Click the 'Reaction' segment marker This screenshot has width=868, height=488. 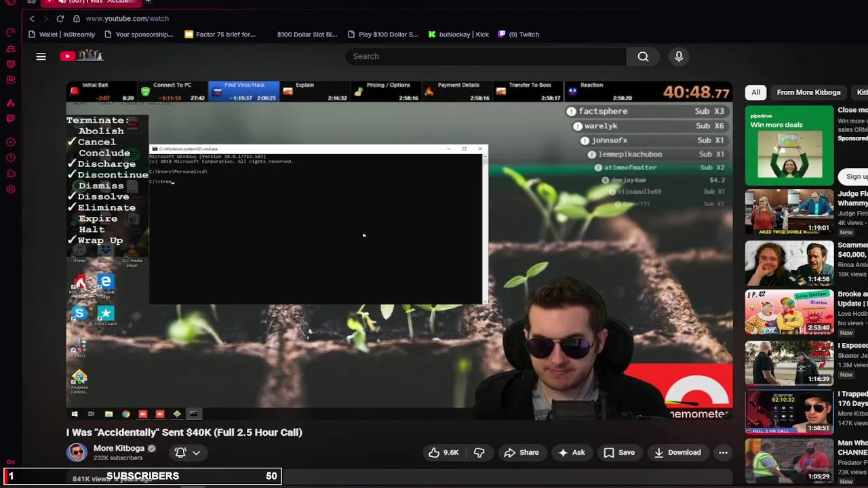coord(599,91)
